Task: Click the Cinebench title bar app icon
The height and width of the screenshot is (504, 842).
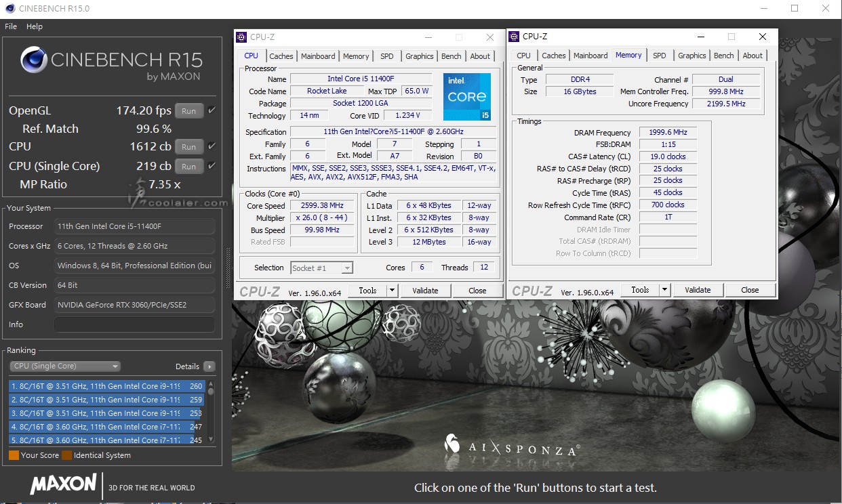Action: click(x=9, y=9)
